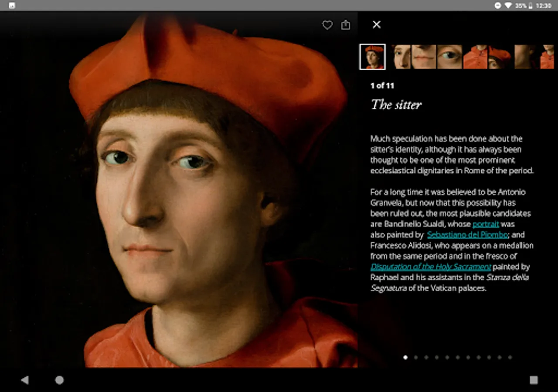558x392 pixels.
Task: Tap the paragraph starting "Much speculation"
Action: (x=452, y=155)
